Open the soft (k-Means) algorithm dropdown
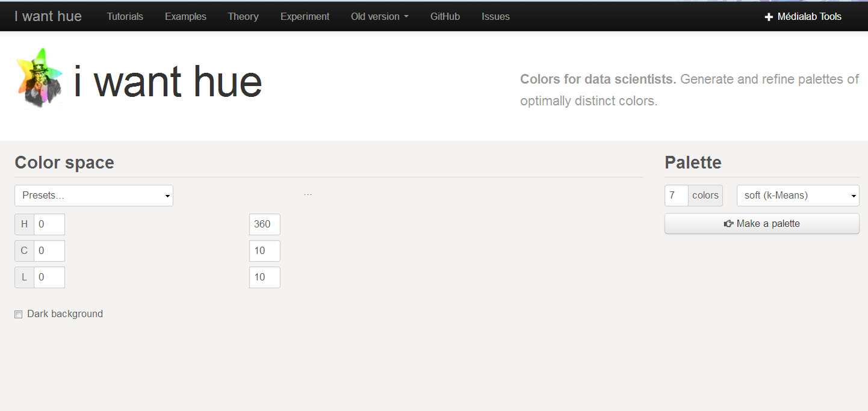The width and height of the screenshot is (868, 411). point(798,196)
